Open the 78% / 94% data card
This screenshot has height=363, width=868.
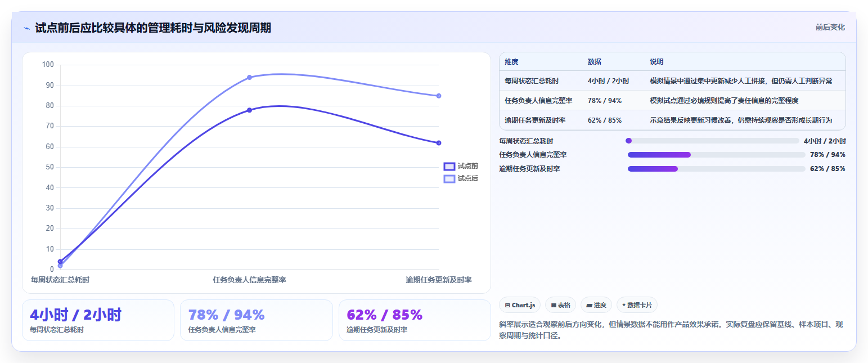tap(257, 320)
